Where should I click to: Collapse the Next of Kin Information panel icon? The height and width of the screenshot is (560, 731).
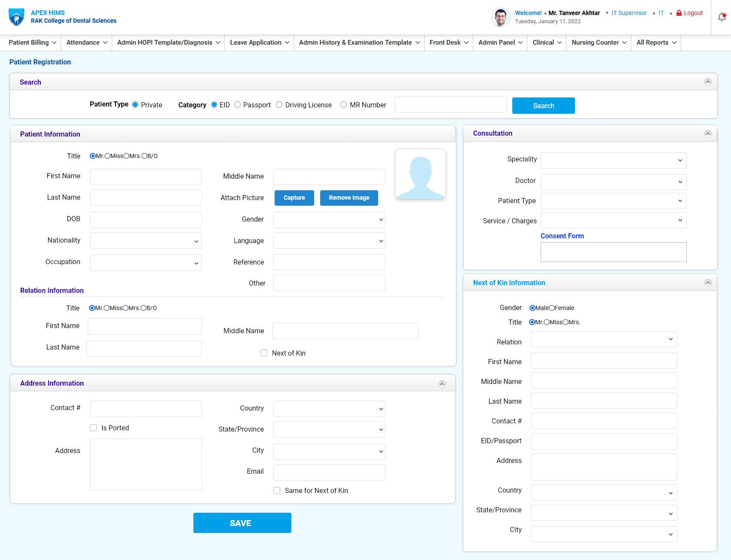pos(708,283)
